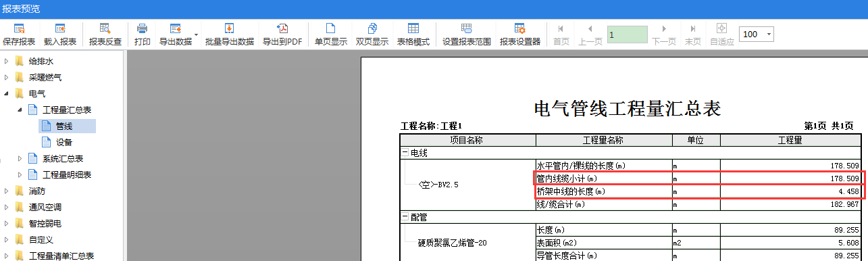Click the 批量导出数据 batch export icon
868x261 pixels.
(229, 29)
